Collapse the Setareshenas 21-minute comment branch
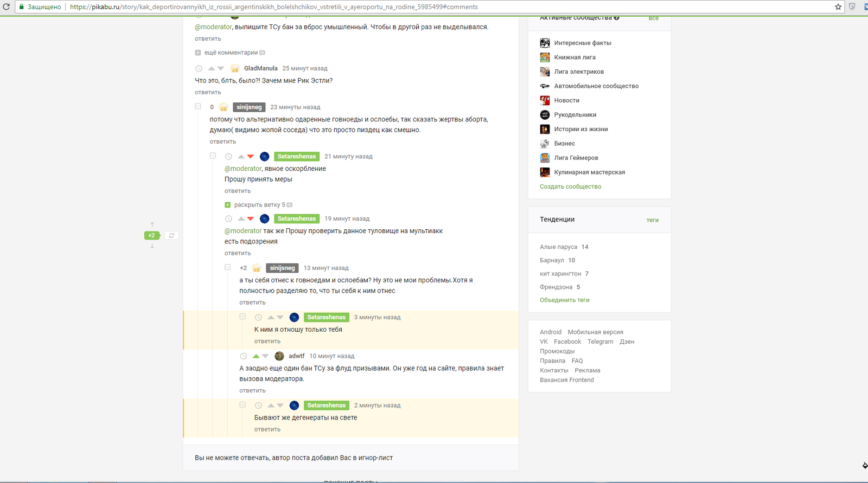 click(x=213, y=156)
